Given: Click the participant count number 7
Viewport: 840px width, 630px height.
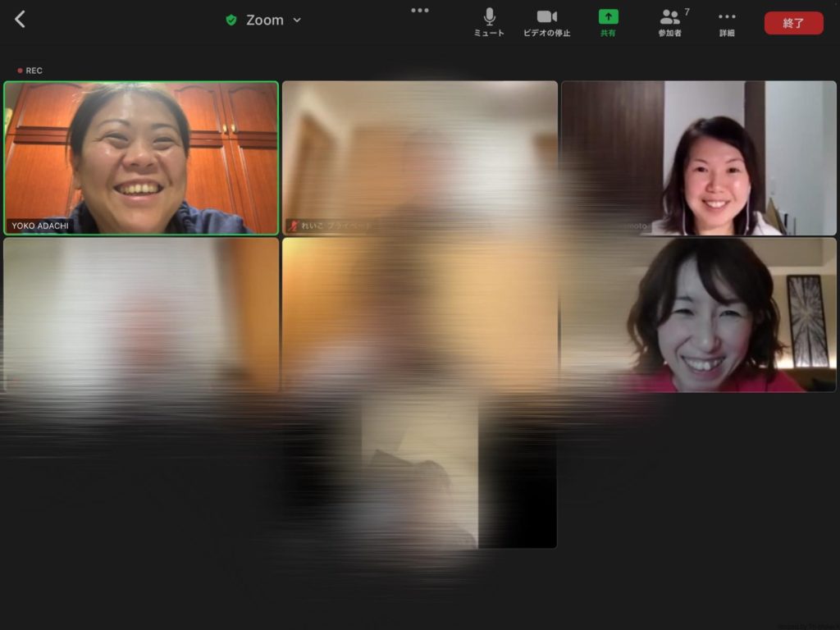Looking at the screenshot, I should 687,11.
